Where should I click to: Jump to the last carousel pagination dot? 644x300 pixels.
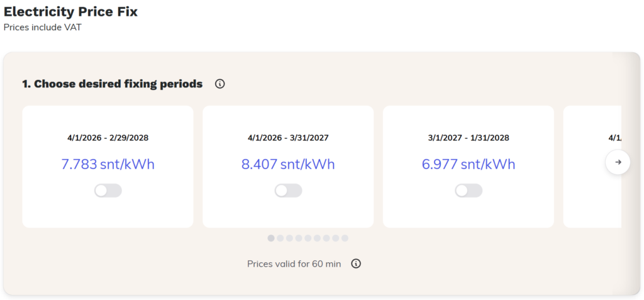[x=345, y=238]
